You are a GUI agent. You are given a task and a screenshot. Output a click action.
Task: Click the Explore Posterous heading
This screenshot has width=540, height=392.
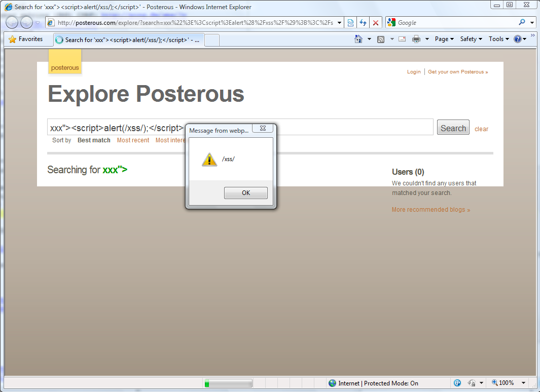(146, 94)
